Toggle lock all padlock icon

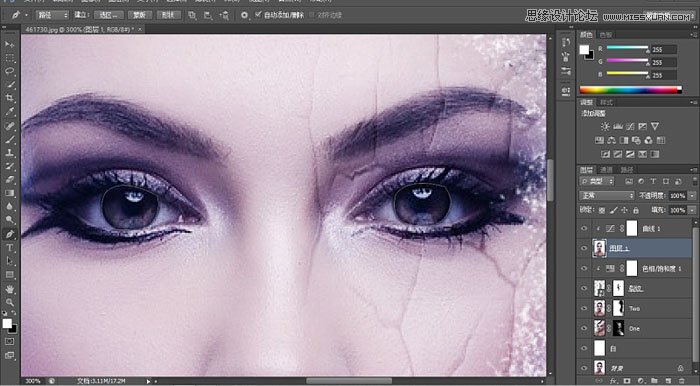coord(636,210)
